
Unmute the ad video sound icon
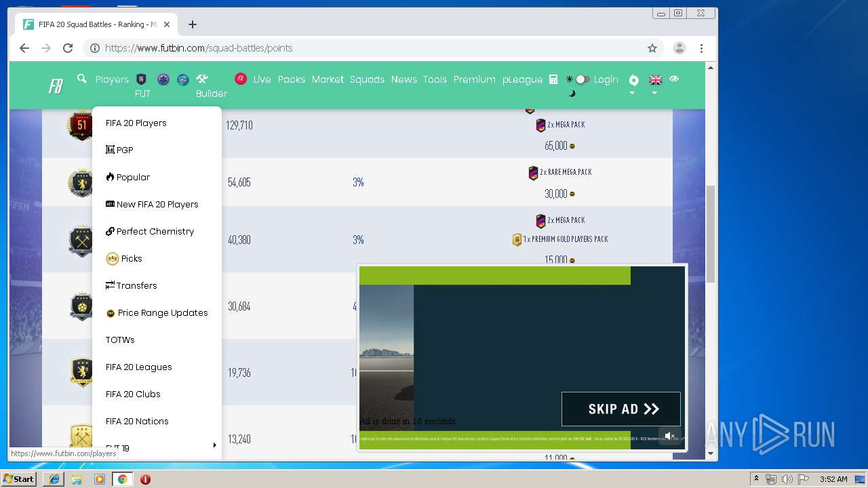pyautogui.click(x=670, y=436)
